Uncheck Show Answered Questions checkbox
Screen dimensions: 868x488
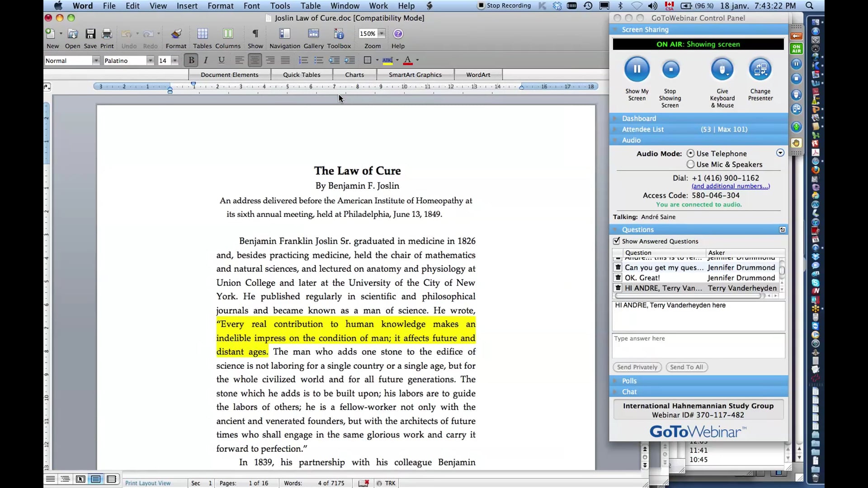pyautogui.click(x=616, y=241)
